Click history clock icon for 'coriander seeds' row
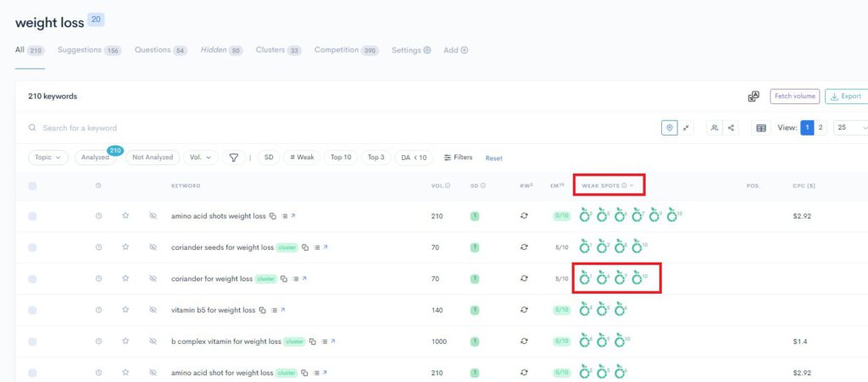The height and width of the screenshot is (382, 868). tap(98, 247)
